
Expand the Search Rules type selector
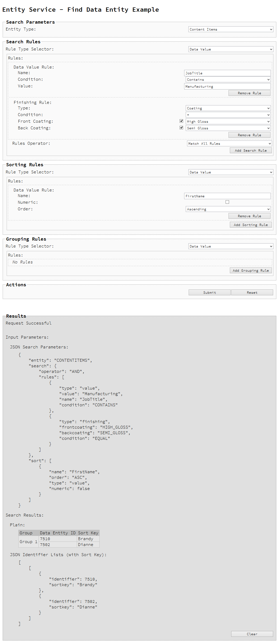tap(231, 49)
